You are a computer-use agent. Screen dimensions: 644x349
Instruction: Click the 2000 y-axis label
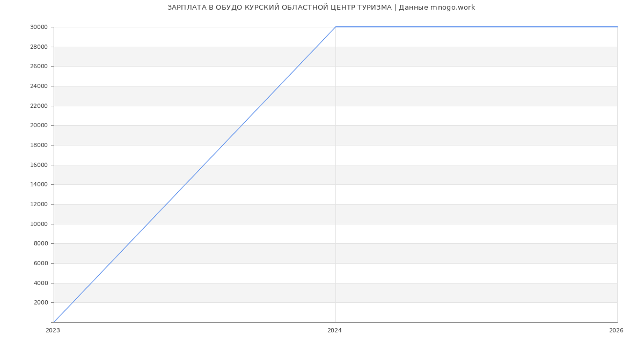coord(41,303)
